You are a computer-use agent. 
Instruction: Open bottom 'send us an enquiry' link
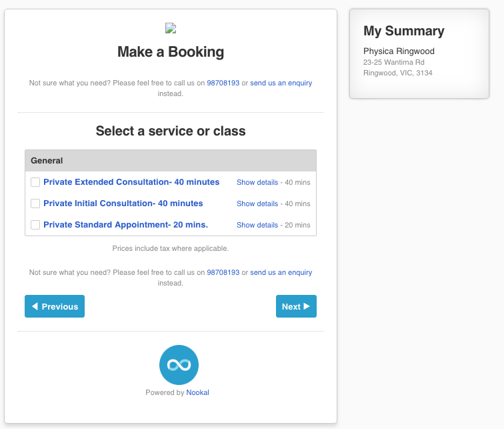281,272
